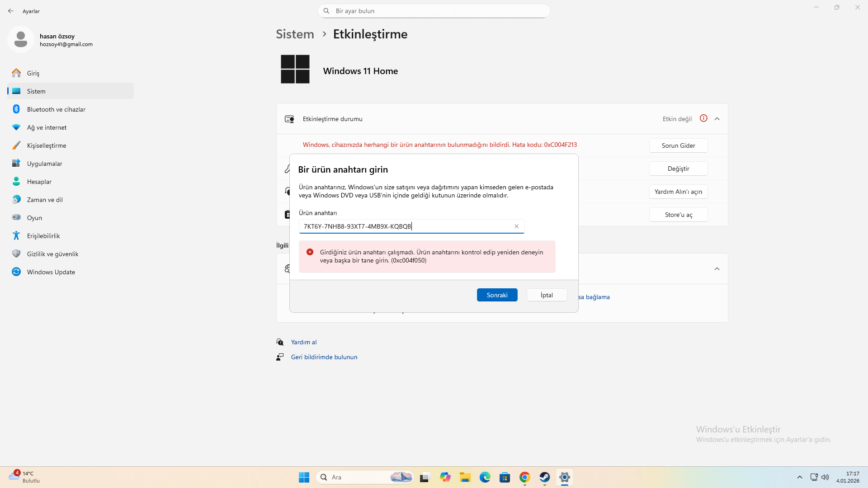Viewport: 868px width, 488px height.
Task: Open File Explorer from taskbar
Action: [465, 477]
